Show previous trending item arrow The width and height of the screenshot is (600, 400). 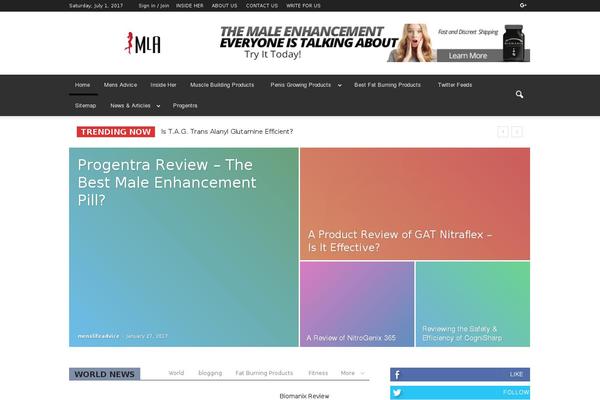(503, 132)
